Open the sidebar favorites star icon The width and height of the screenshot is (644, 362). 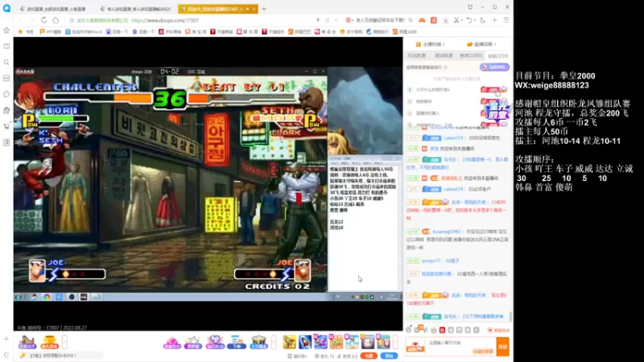pos(6,31)
